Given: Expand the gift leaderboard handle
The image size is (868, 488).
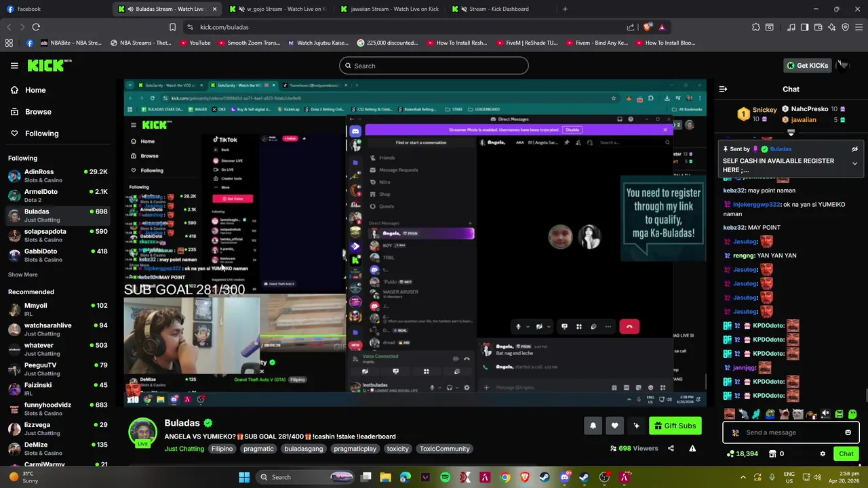Looking at the screenshot, I should (x=791, y=133).
